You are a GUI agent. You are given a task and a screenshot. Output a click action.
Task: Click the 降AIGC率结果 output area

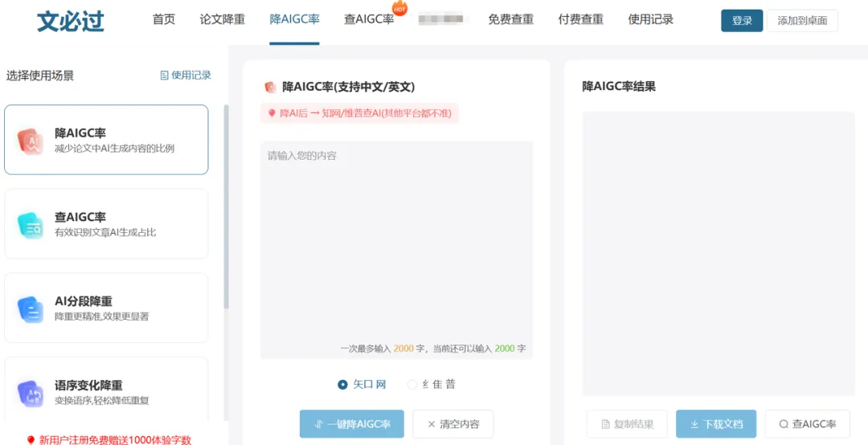pos(719,254)
